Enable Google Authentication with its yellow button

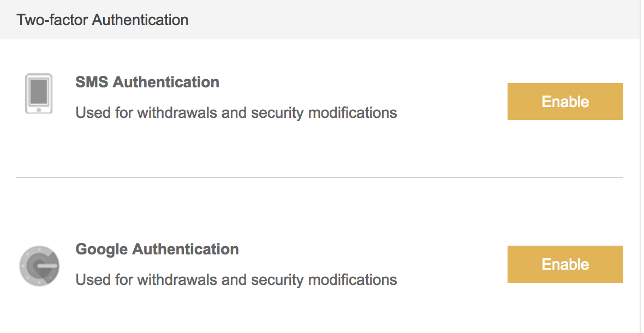click(x=565, y=264)
